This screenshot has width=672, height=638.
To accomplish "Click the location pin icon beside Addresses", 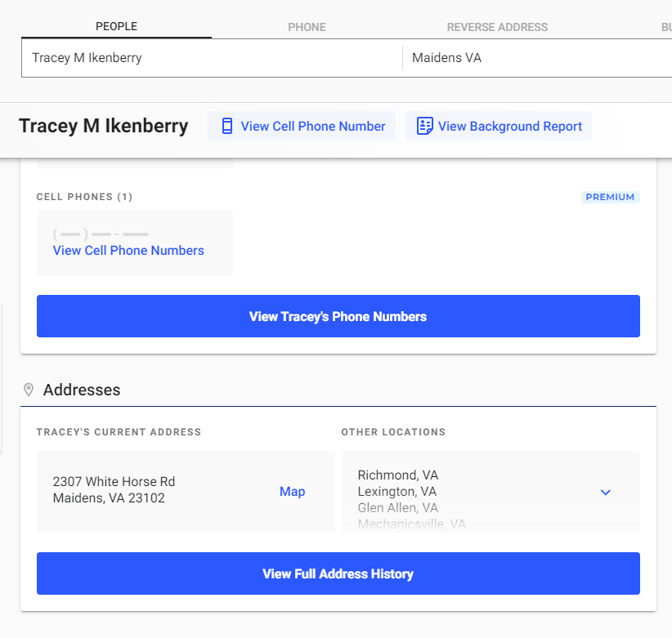I will coord(29,390).
